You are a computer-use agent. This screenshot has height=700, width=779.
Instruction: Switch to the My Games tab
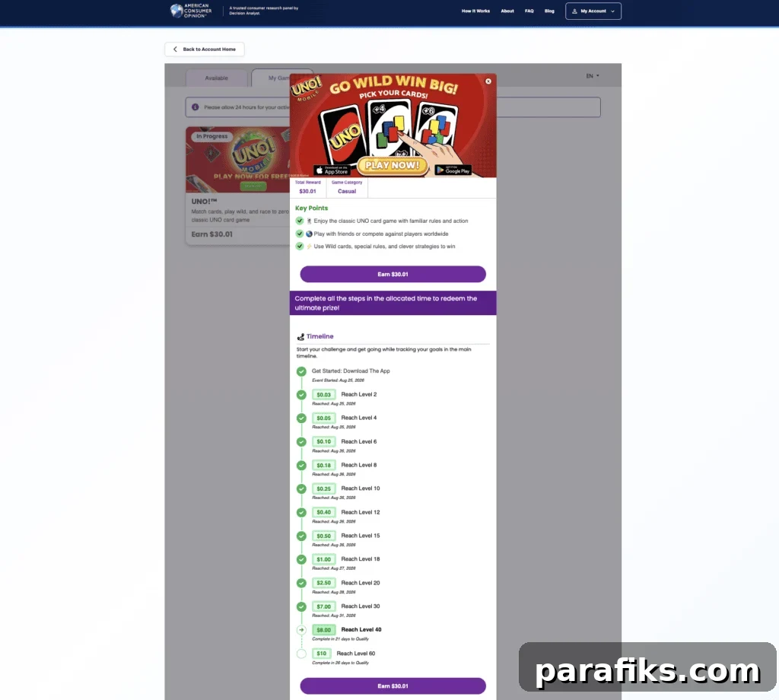pos(272,78)
